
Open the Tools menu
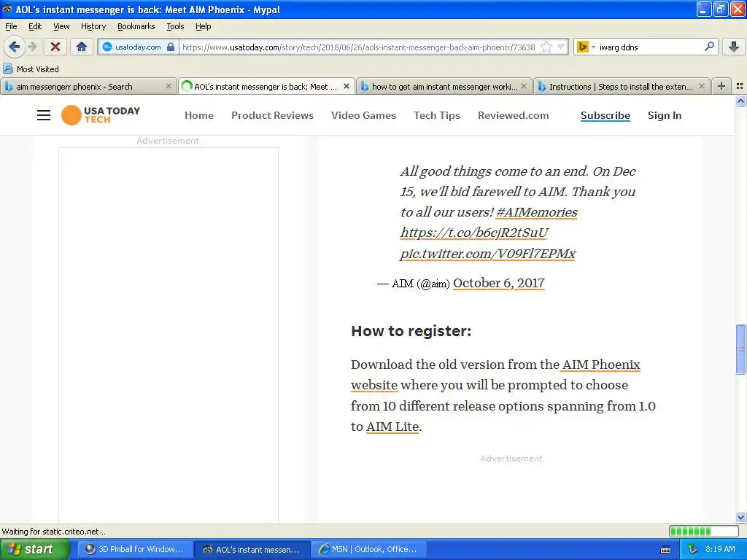pos(175,26)
